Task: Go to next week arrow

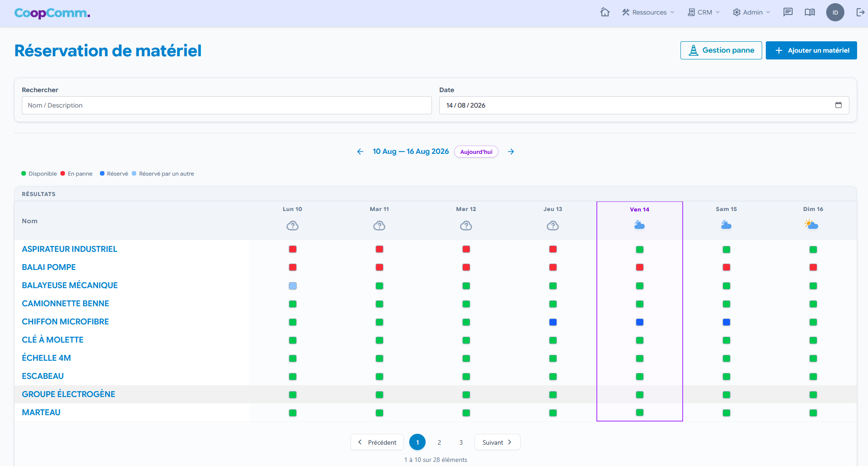Action: (511, 152)
